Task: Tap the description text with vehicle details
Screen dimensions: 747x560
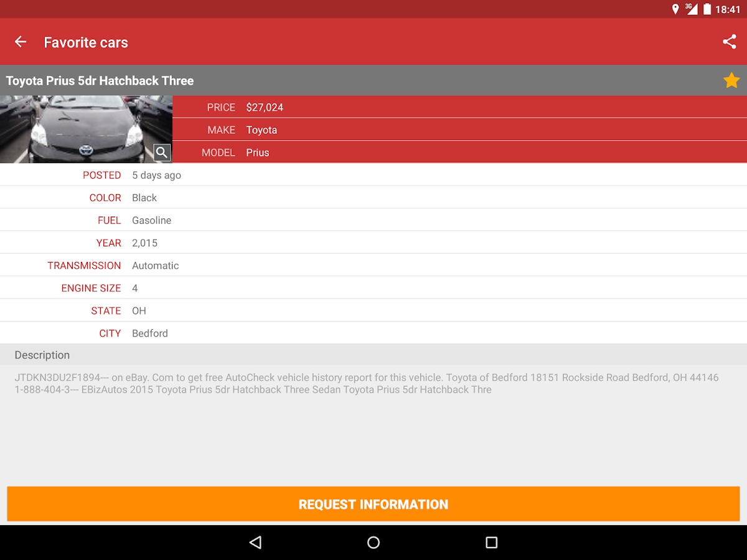Action: 366,383
